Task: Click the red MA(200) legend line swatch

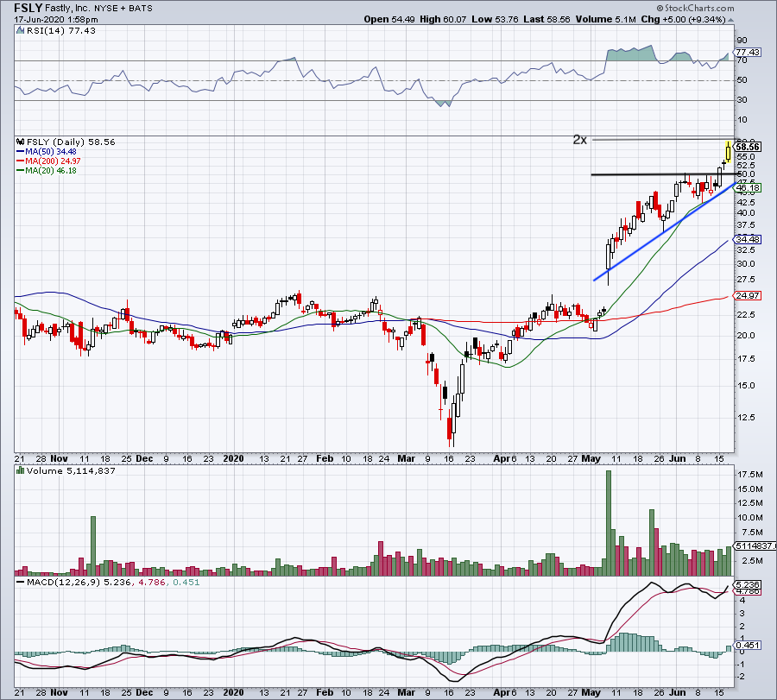Action: (21, 161)
